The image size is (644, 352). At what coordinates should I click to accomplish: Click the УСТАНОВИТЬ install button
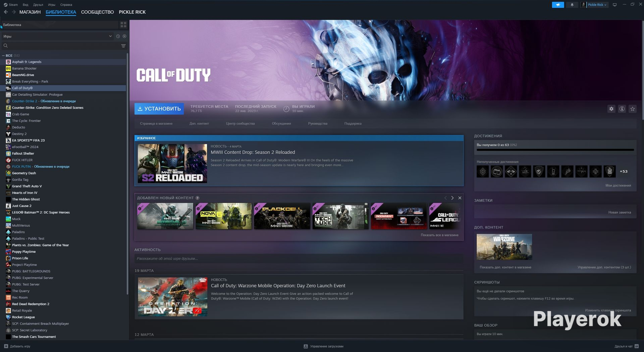[159, 109]
